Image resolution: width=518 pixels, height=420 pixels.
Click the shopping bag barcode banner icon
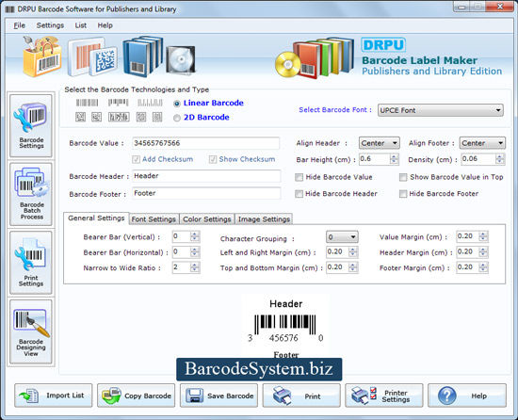(x=42, y=57)
